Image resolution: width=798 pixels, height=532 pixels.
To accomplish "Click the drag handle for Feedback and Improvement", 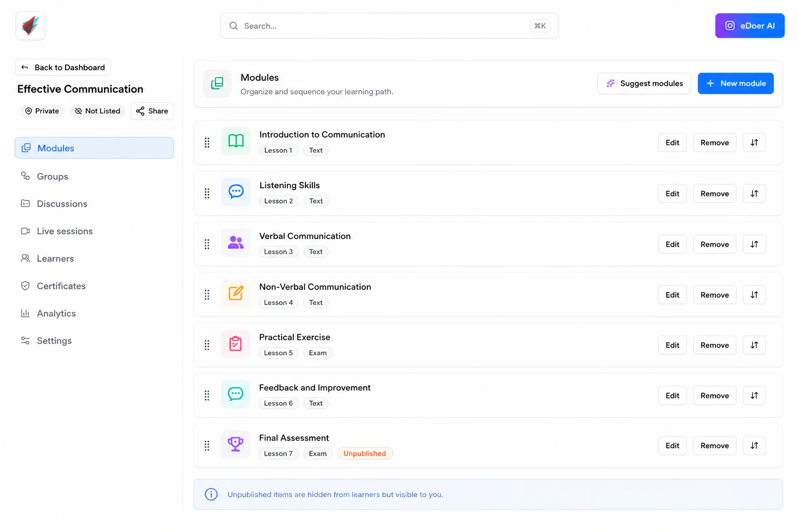I will (x=207, y=395).
